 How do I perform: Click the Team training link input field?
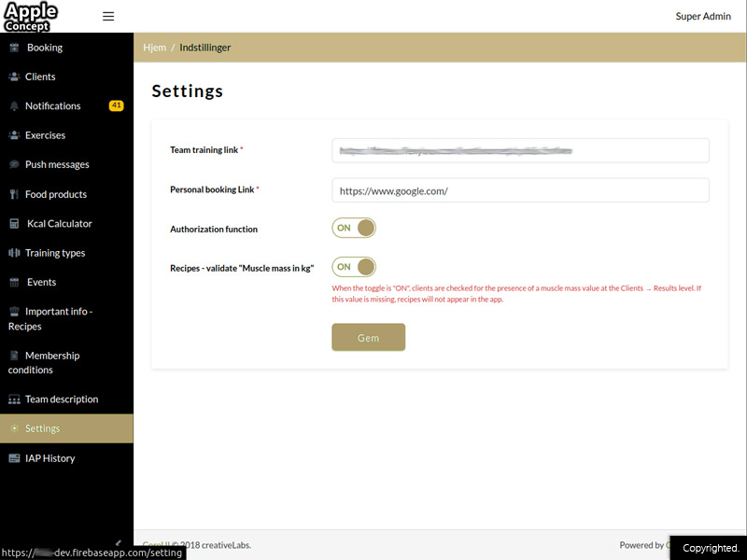[x=520, y=150]
